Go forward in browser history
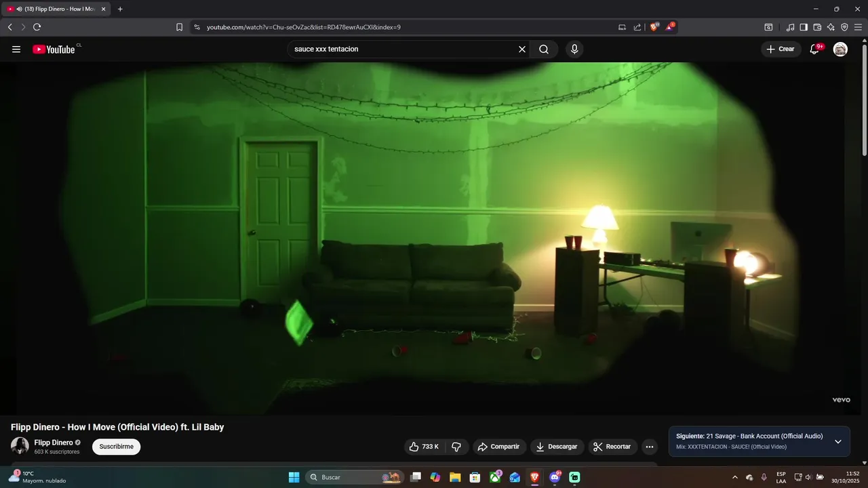Image resolution: width=868 pixels, height=488 pixels. point(23,27)
